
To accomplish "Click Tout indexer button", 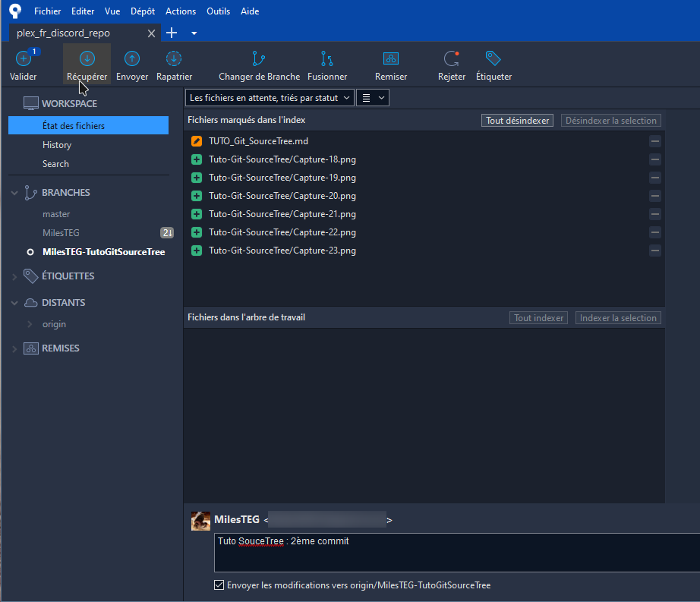I will point(538,318).
